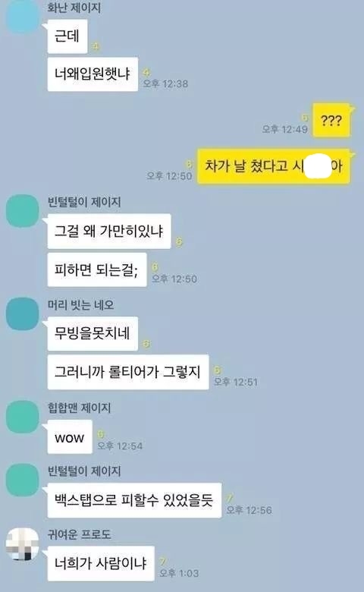
Task: Open avatar next to 백스탭으로 피할수 있었을듯
Action: click(22, 480)
